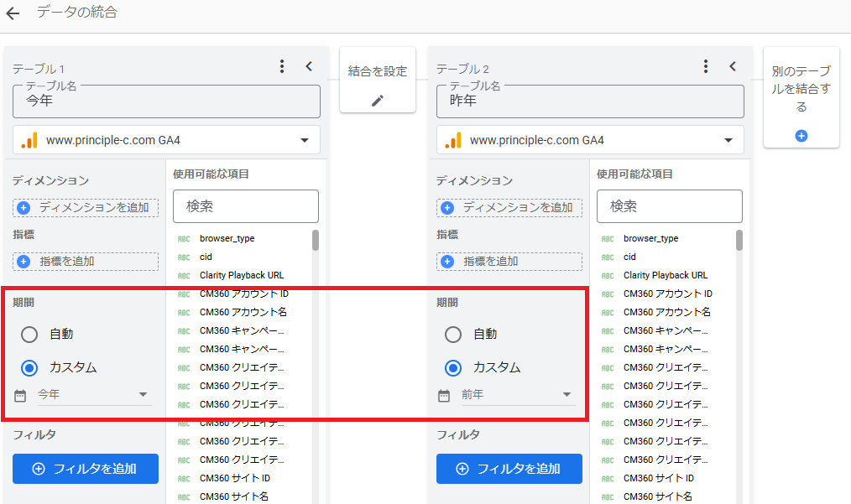Click the calendar icon beside 今年 date range
Screen dimensions: 851x504
point(20,395)
